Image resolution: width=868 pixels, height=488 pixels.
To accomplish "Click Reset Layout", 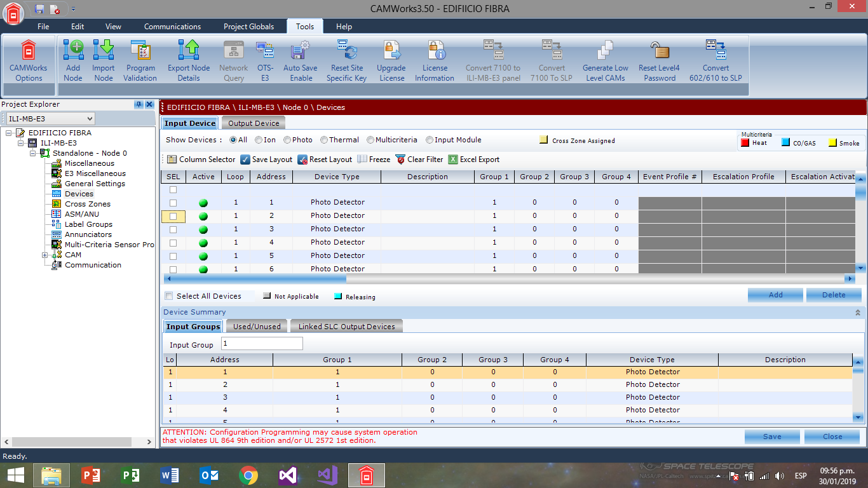I will [x=325, y=159].
